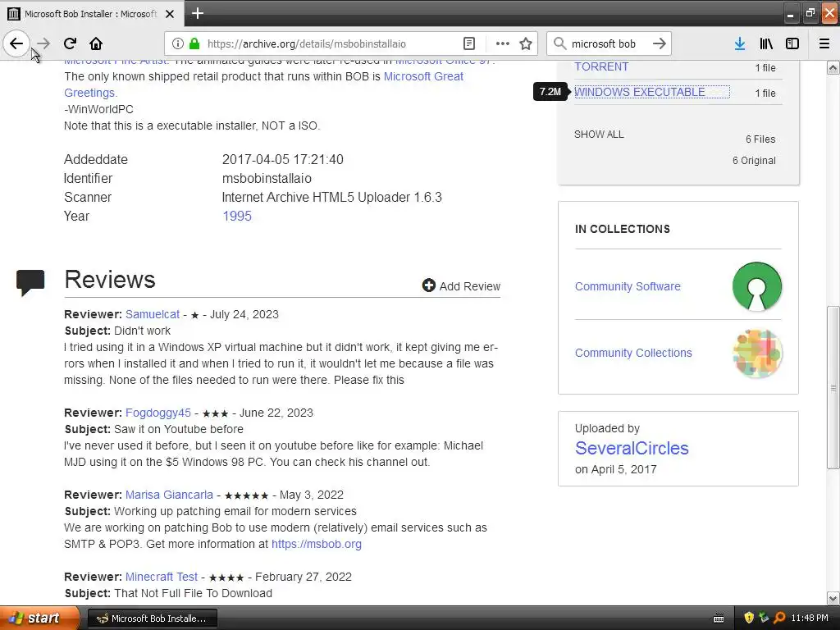Click the orange magnifier tray icon
The width and height of the screenshot is (840, 630).
click(779, 618)
